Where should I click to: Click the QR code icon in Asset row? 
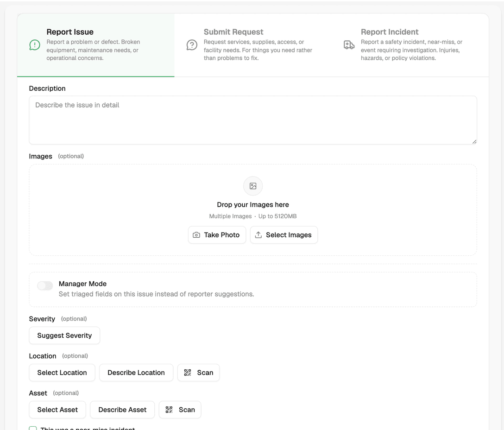(169, 410)
